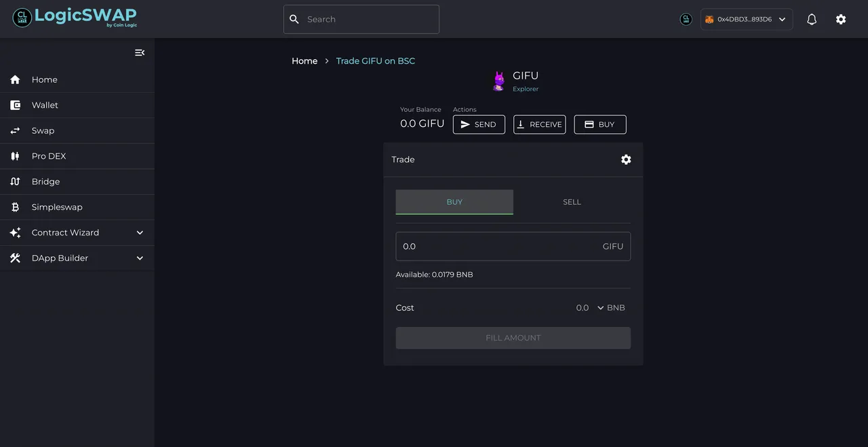Click the Home house icon in sidebar
868x447 pixels.
click(x=15, y=79)
